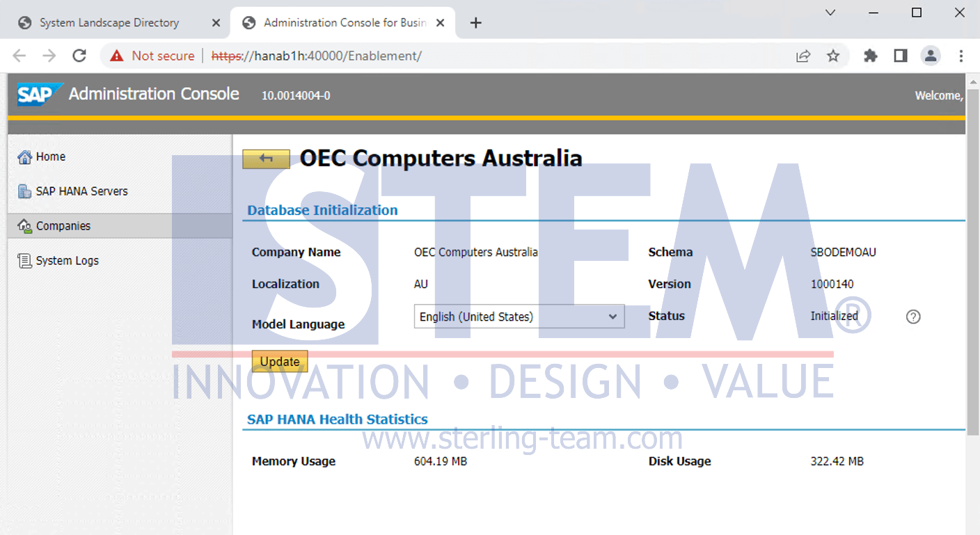Click the version value 1000140
980x535 pixels.
pyautogui.click(x=832, y=284)
